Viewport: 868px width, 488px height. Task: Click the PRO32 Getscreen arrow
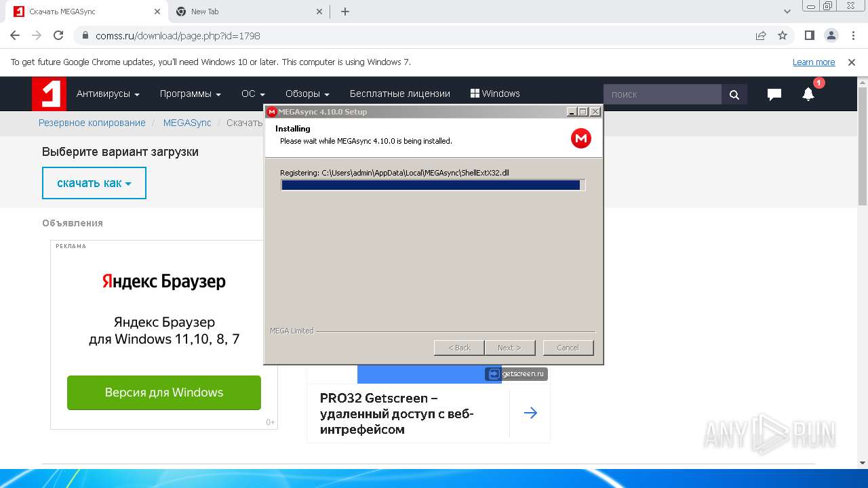[x=530, y=413]
